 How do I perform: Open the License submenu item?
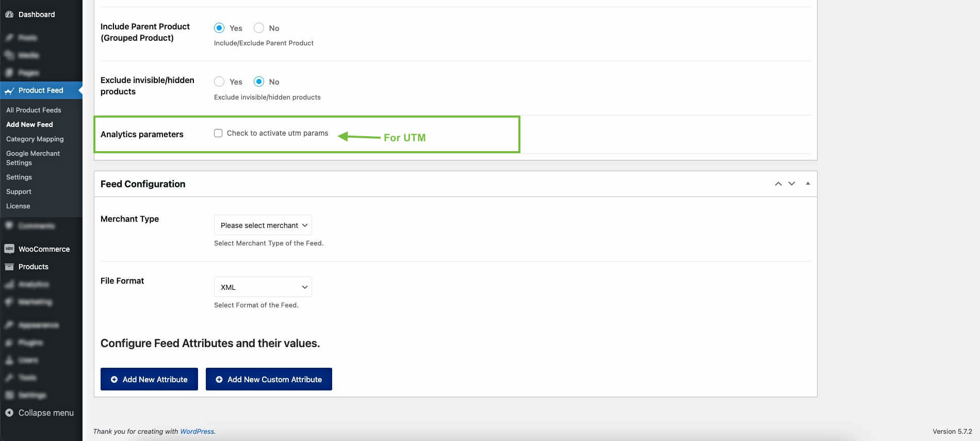click(x=18, y=206)
